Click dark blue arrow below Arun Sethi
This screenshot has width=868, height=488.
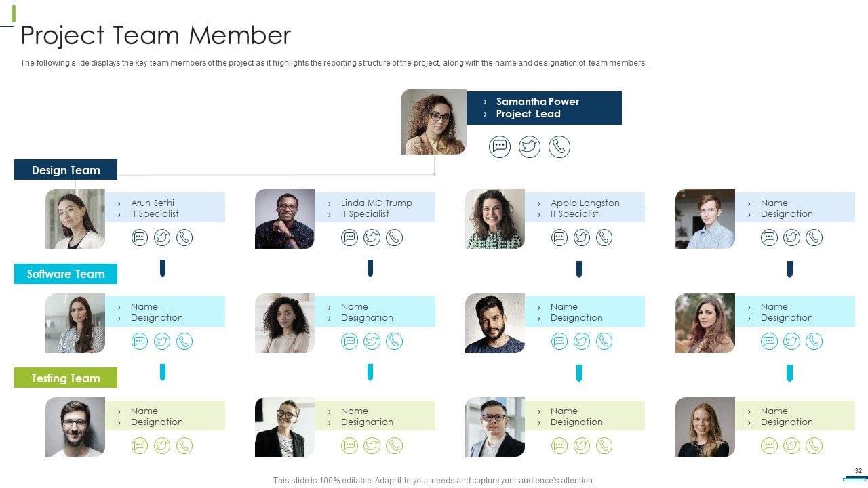point(163,268)
